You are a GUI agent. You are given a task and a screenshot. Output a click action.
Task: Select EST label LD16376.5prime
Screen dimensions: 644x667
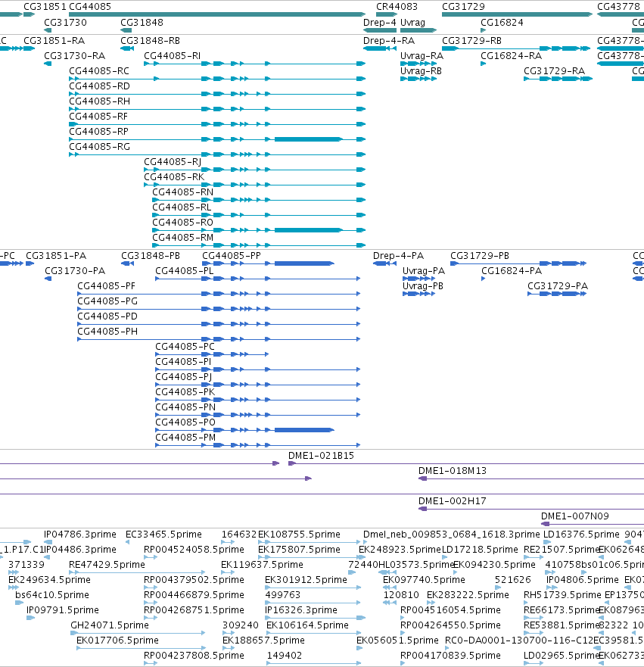[x=581, y=535]
